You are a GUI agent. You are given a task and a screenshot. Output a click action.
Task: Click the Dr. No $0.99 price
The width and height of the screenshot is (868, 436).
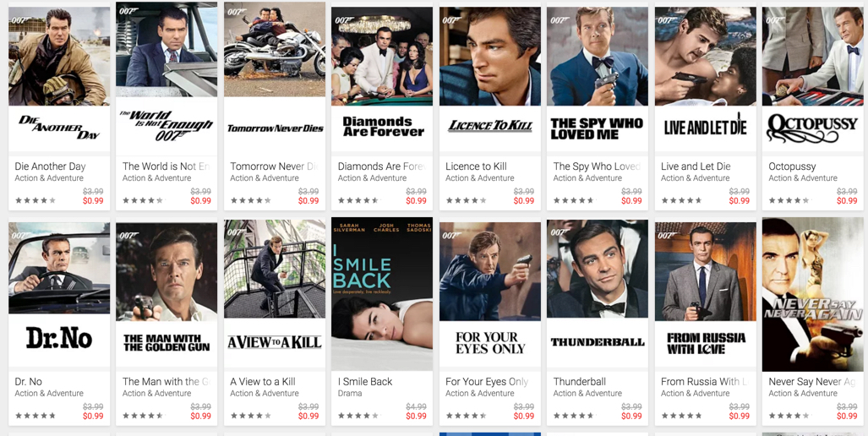point(93,416)
